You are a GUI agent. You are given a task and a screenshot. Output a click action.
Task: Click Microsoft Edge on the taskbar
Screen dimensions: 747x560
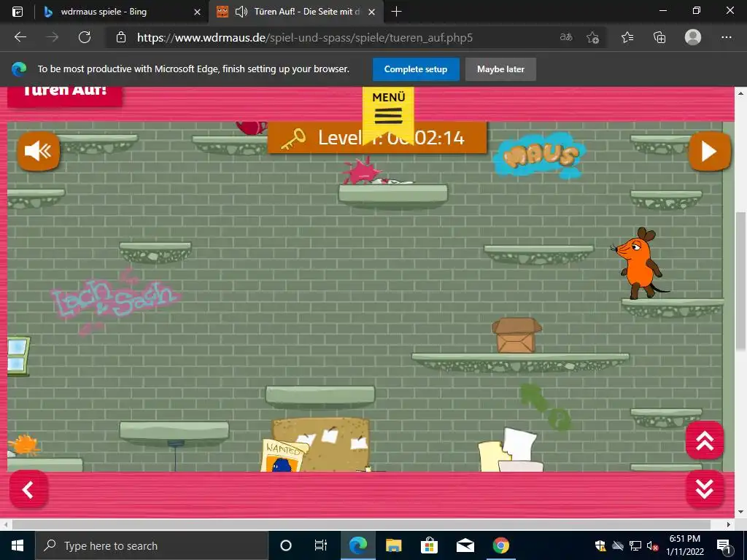point(357,545)
